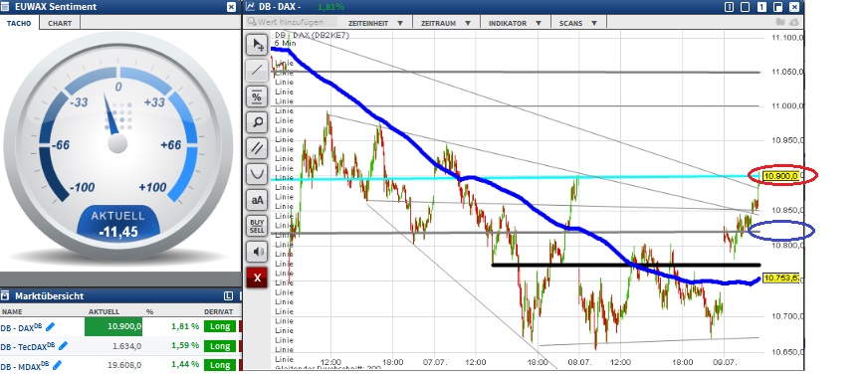Sort by the NAME column header
Viewport: 868px width, 374px height.
[12, 311]
